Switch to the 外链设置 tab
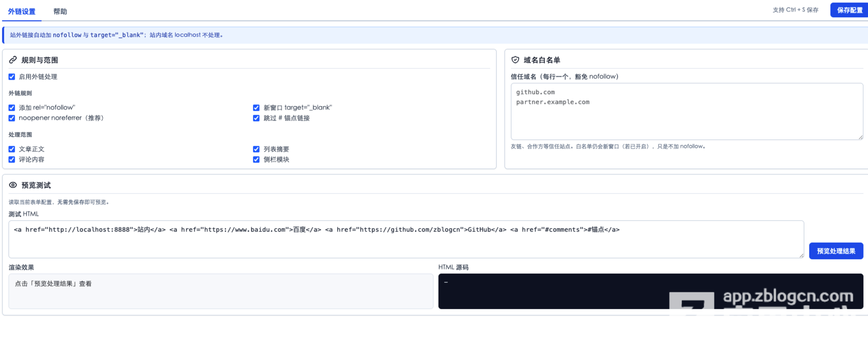 (22, 11)
